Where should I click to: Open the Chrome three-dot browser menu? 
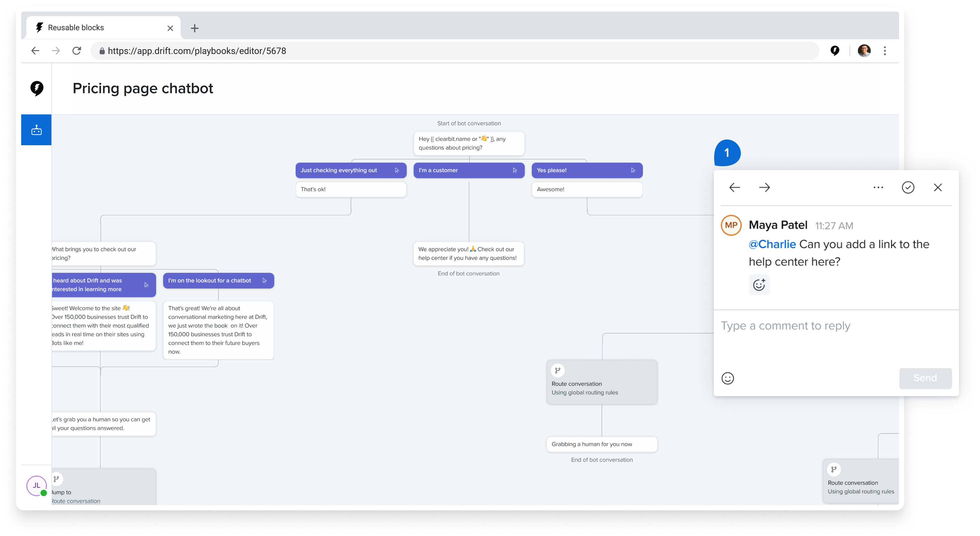[x=885, y=50]
